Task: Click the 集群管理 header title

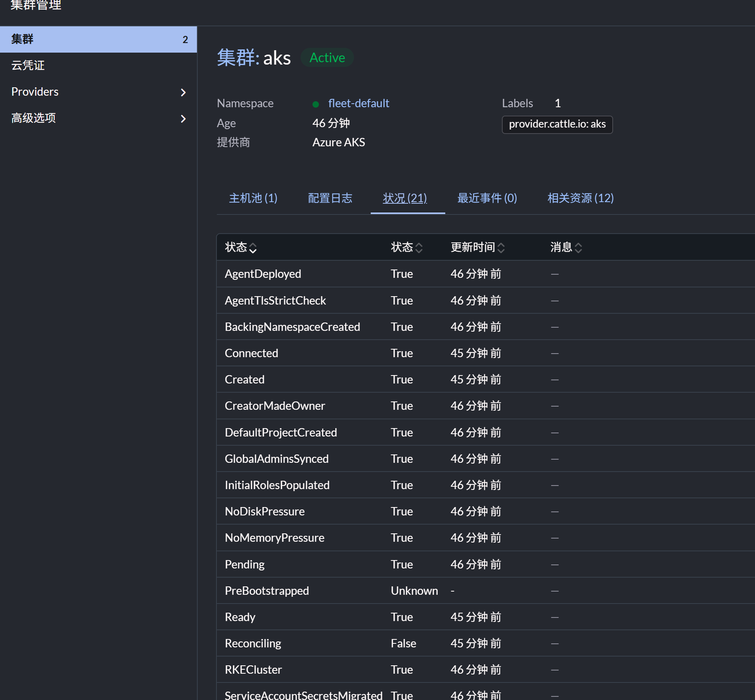Action: coord(36,5)
